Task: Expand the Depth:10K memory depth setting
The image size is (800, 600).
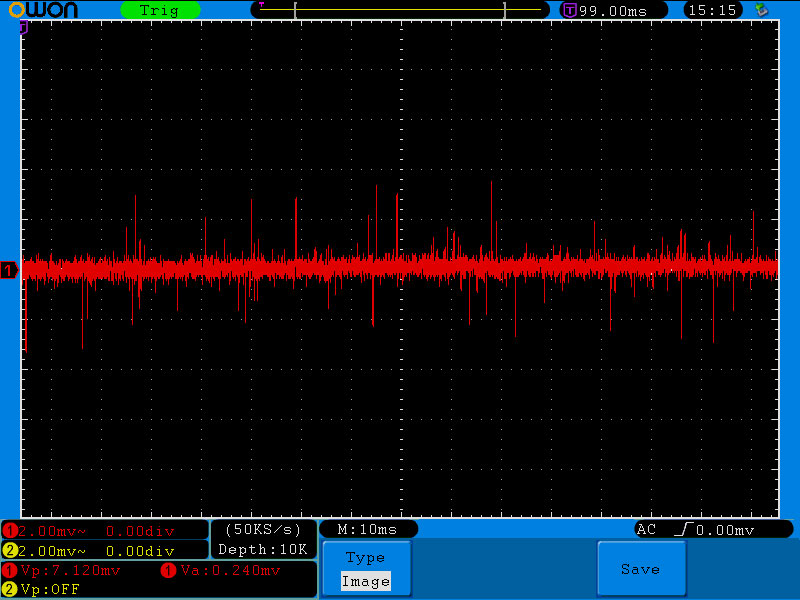Action: pos(263,549)
